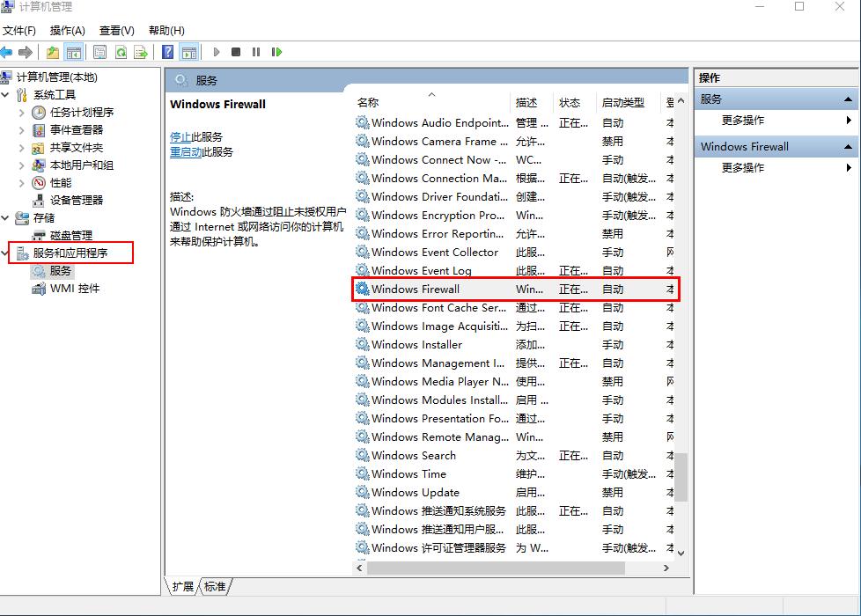The image size is (861, 616).
Task: Open the 查看(V) menu
Action: point(117,29)
